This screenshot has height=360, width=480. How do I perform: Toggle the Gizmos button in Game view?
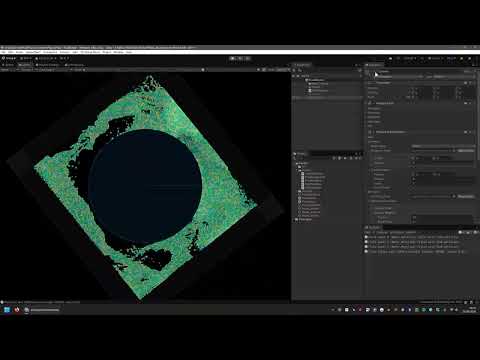pos(282,70)
